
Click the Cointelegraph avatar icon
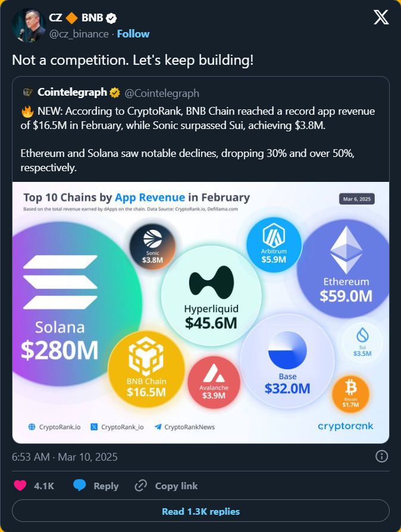tap(27, 93)
